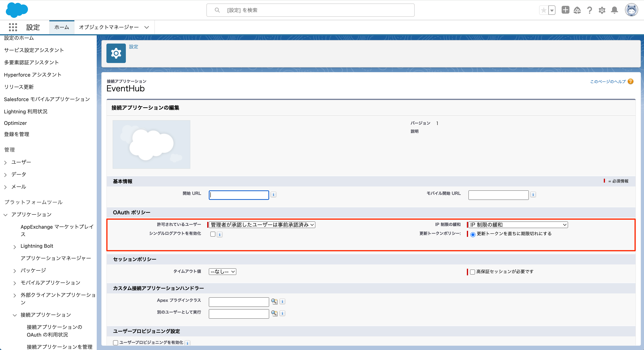
Task: Open Optimizer in sidebar
Action: click(x=15, y=123)
